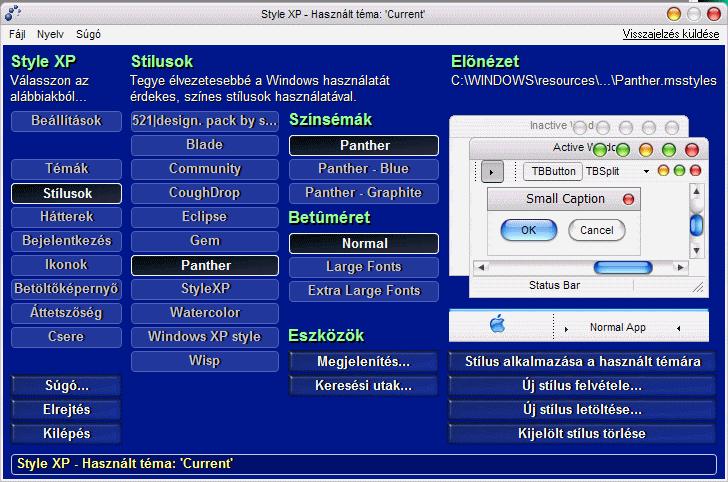Select the Windows XP style entry

tap(205, 337)
